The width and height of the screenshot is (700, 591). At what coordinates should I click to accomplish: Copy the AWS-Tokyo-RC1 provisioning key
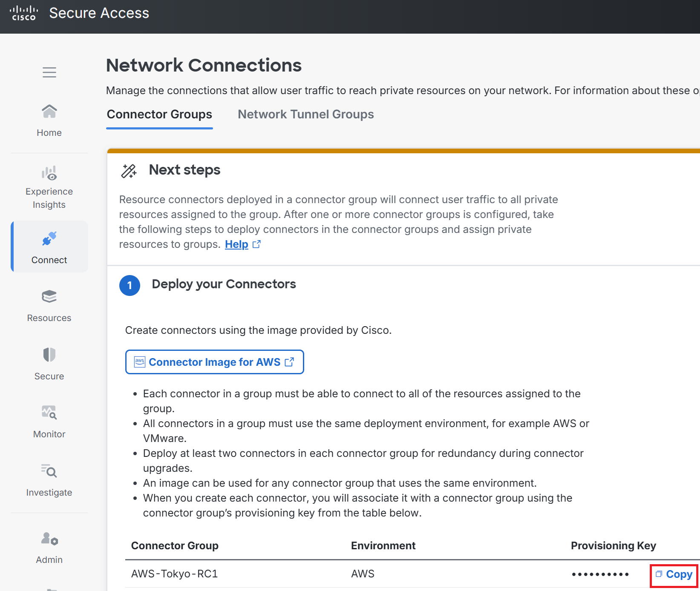point(674,574)
